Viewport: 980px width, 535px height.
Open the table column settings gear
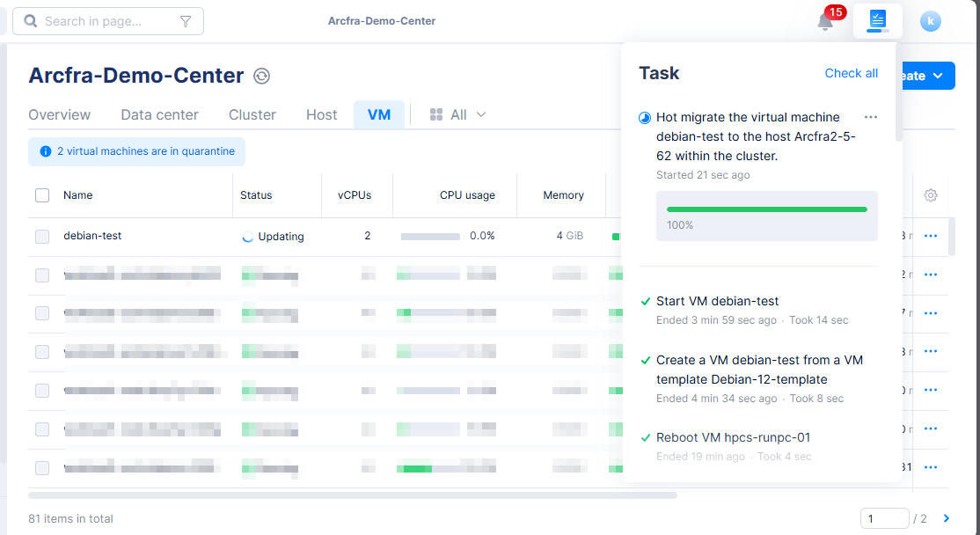click(x=931, y=195)
